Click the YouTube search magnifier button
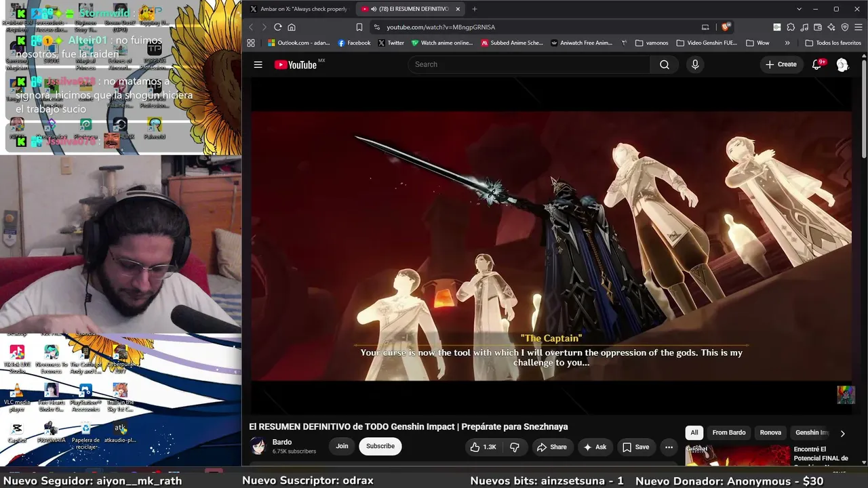 click(665, 64)
